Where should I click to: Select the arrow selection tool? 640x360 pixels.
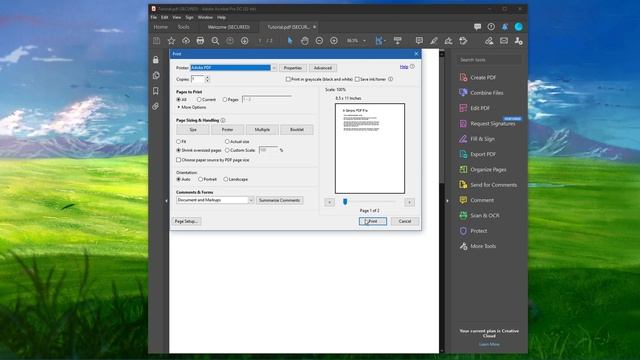point(290,41)
